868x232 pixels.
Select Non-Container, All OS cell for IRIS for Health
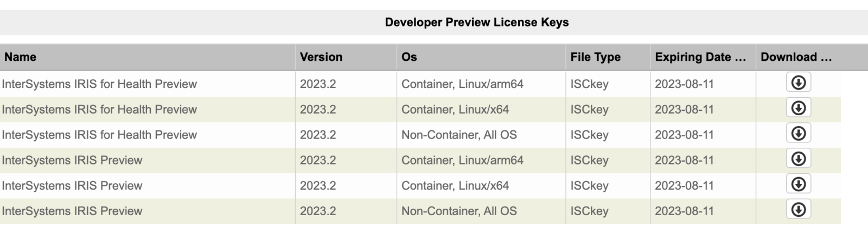click(459, 135)
